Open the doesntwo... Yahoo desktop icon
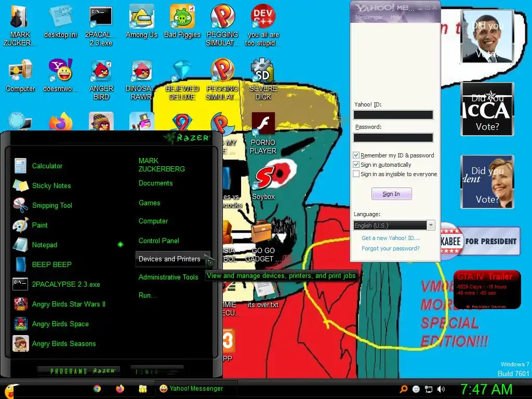Image resolution: width=532 pixels, height=399 pixels. [x=60, y=76]
